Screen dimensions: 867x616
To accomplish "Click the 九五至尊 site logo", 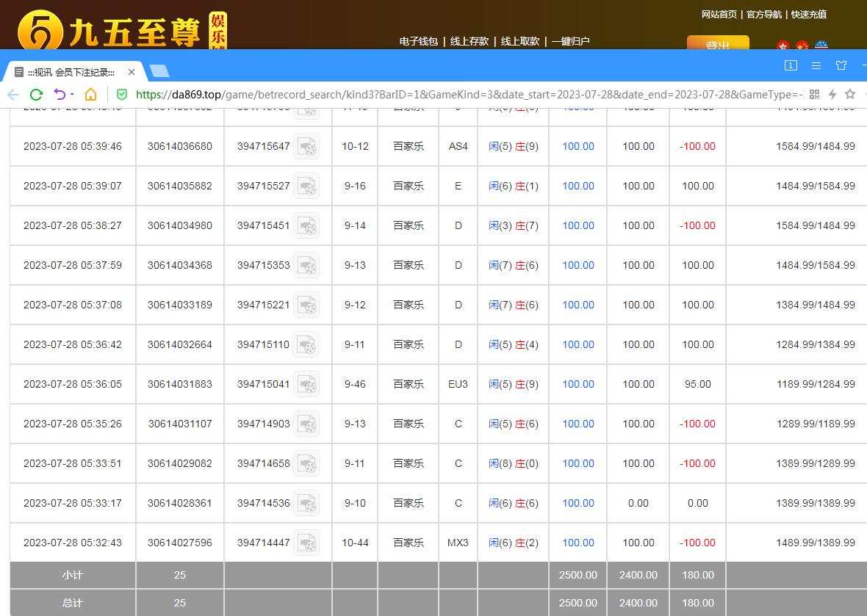I will point(122,30).
